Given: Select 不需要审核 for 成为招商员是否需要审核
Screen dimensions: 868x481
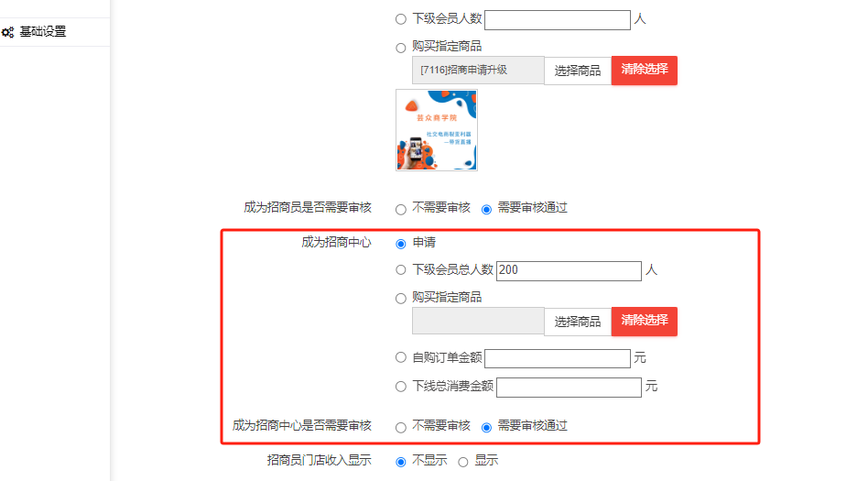Looking at the screenshot, I should pyautogui.click(x=401, y=210).
